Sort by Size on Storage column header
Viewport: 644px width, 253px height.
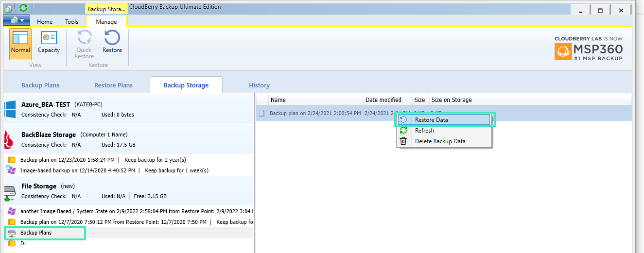click(x=452, y=100)
